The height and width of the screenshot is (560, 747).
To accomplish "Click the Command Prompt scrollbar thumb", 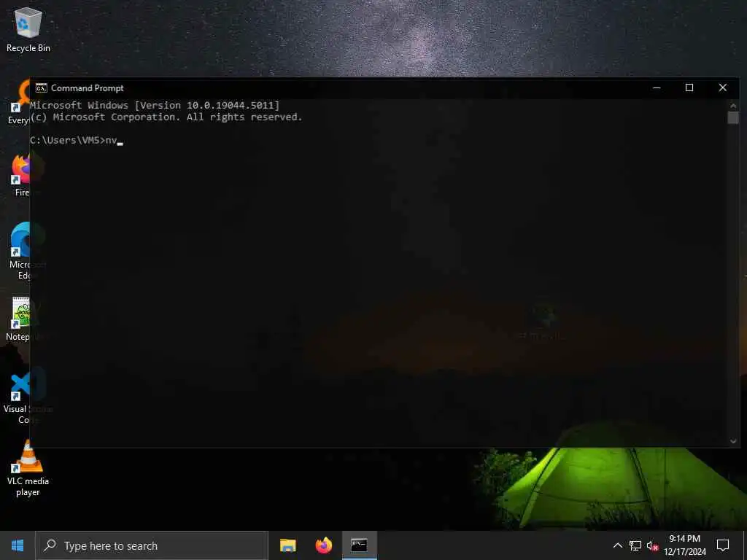I will (733, 117).
